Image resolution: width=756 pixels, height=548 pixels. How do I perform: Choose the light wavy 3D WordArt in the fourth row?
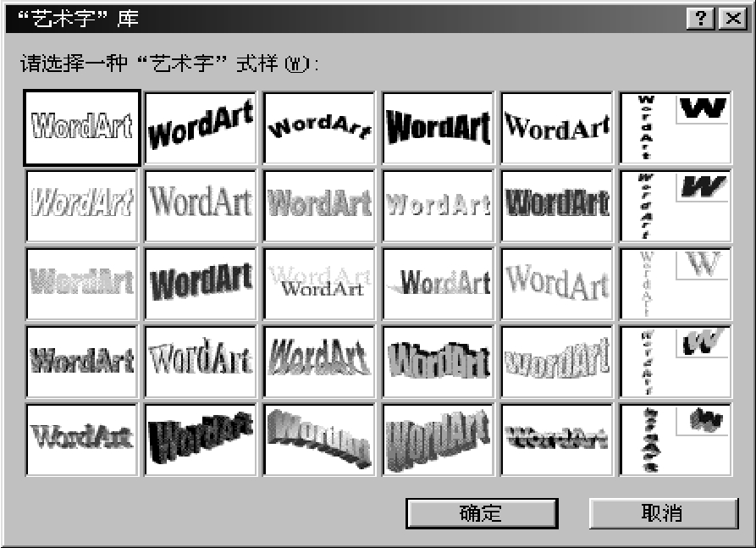(557, 362)
